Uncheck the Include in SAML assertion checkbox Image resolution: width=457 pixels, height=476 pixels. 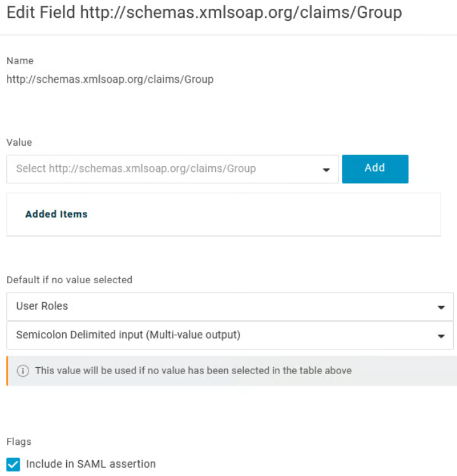pyautogui.click(x=13, y=465)
